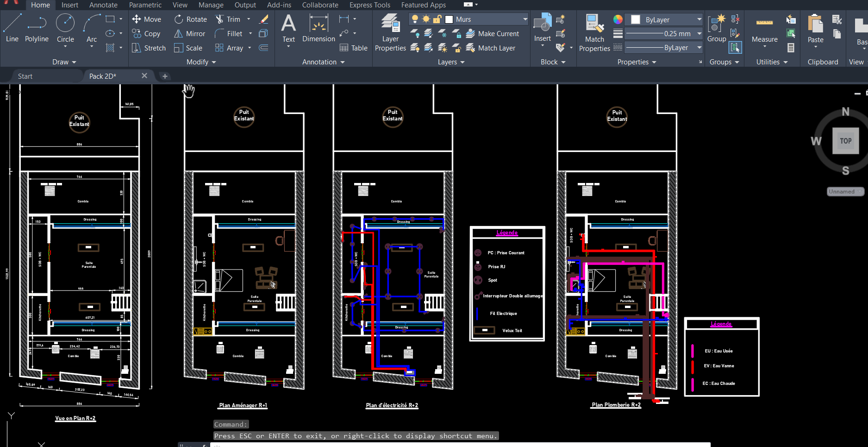Toggle the Murs layer lock icon

pyautogui.click(x=437, y=19)
